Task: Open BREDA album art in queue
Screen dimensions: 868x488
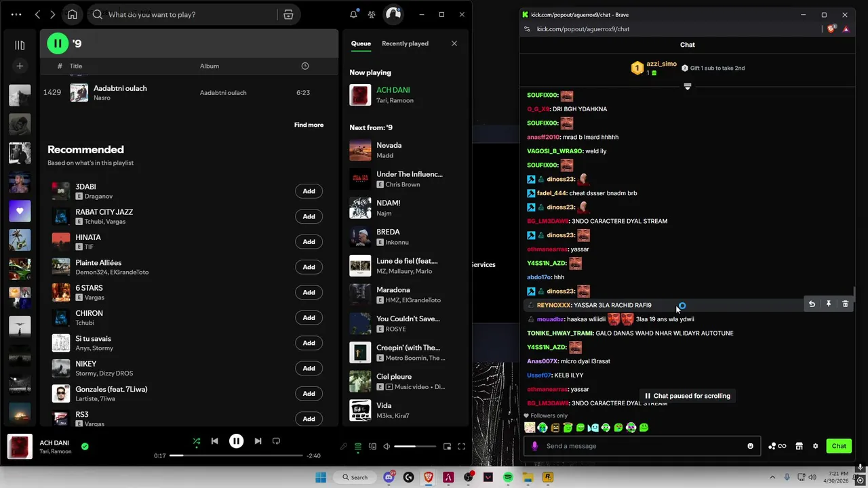Action: pyautogui.click(x=360, y=237)
